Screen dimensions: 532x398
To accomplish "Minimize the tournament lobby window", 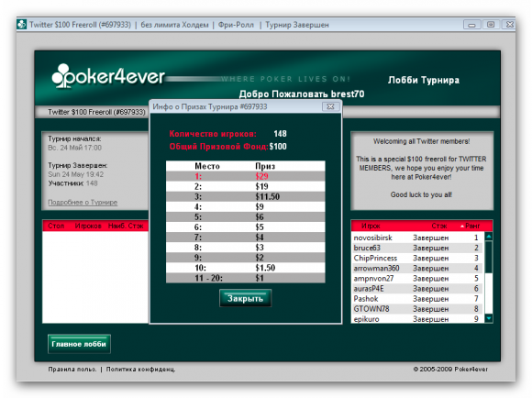I will [x=471, y=25].
